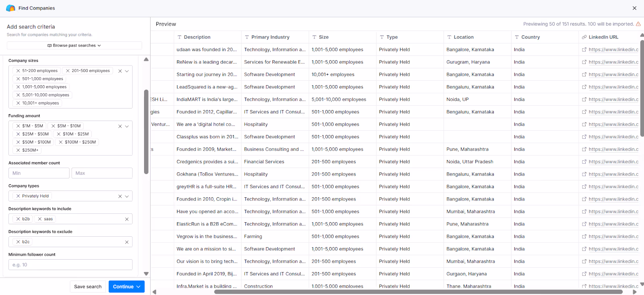Image resolution: width=644 pixels, height=295 pixels.
Task: Remove the 51-200 employees size tag
Action: [x=18, y=71]
